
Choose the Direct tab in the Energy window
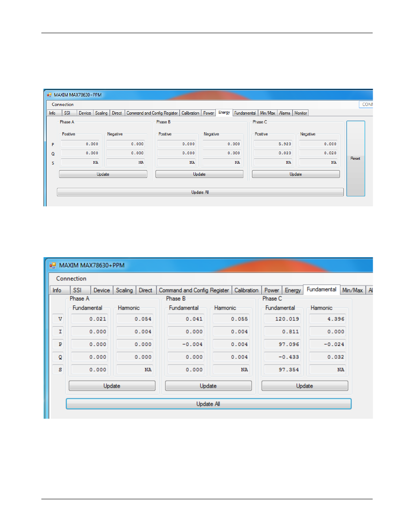[117, 113]
